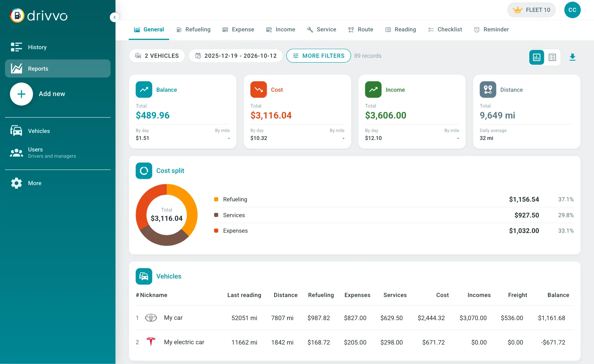Switch to the General tab
594x364 pixels.
(149, 30)
